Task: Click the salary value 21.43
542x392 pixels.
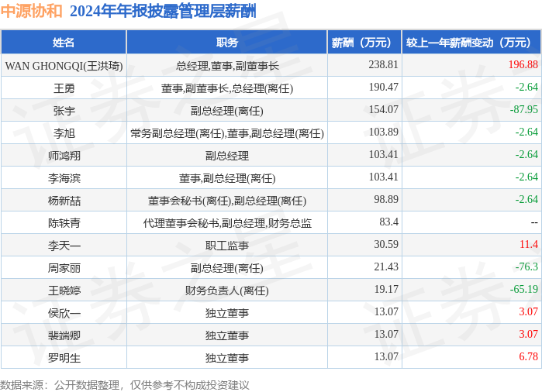Action: pos(386,266)
